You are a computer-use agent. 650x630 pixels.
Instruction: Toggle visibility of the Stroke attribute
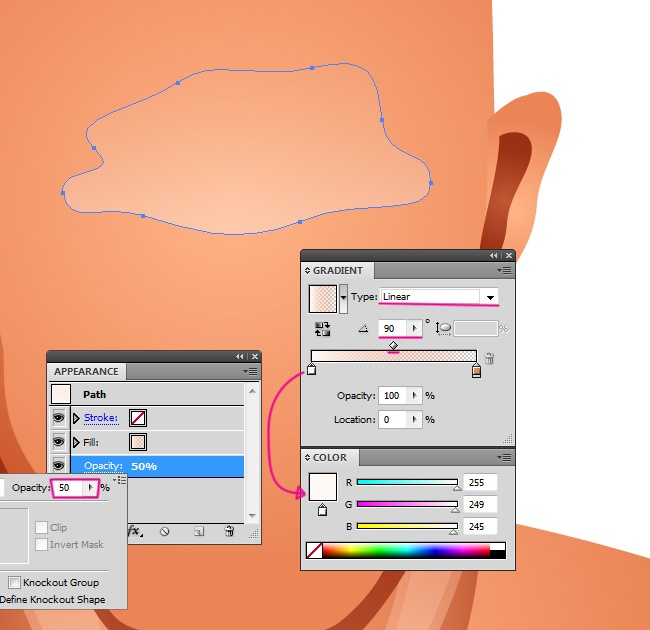point(59,418)
